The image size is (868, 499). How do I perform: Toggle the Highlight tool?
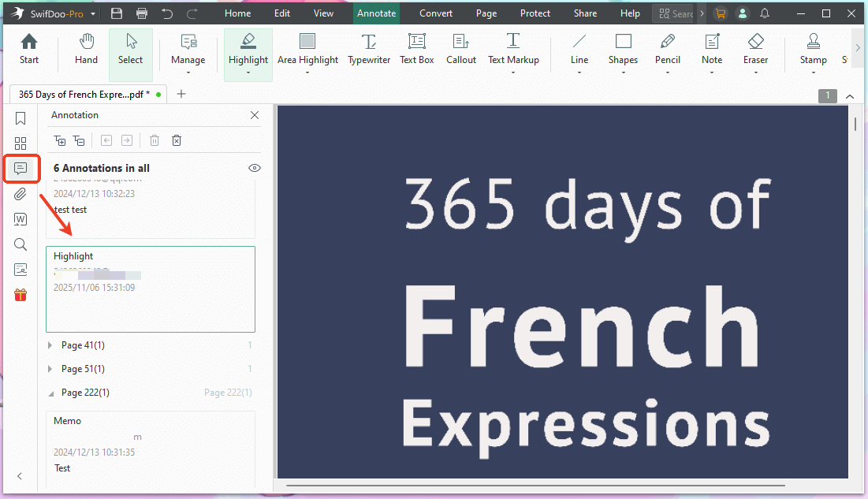[x=248, y=50]
